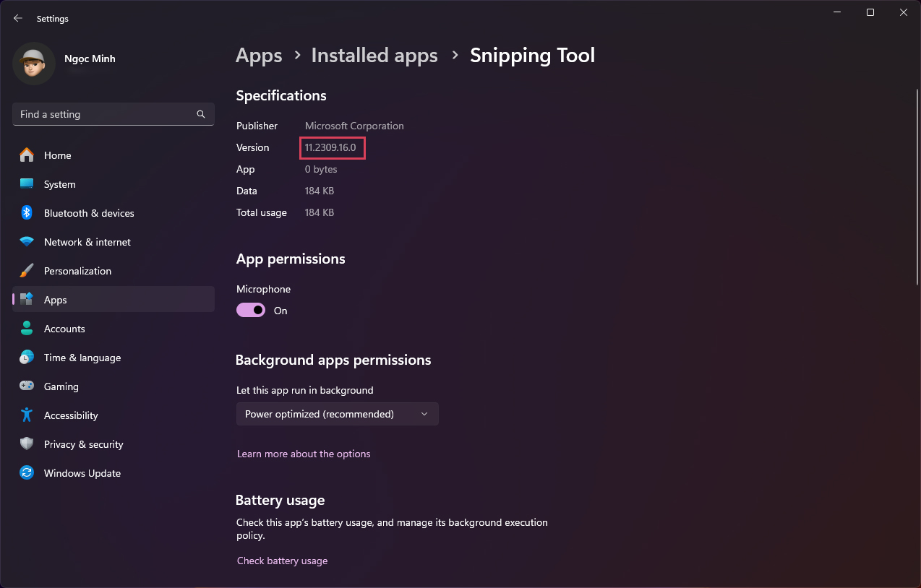This screenshot has height=588, width=921.
Task: Click the Accounts person icon
Action: pyautogui.click(x=27, y=329)
